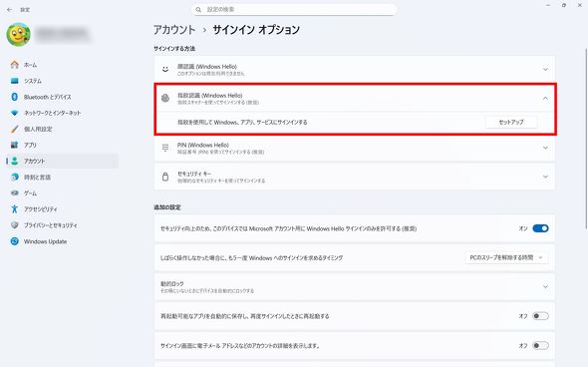The height and width of the screenshot is (367, 588).
Task: Click the アプリ apps icon in sidebar
Action: point(15,145)
